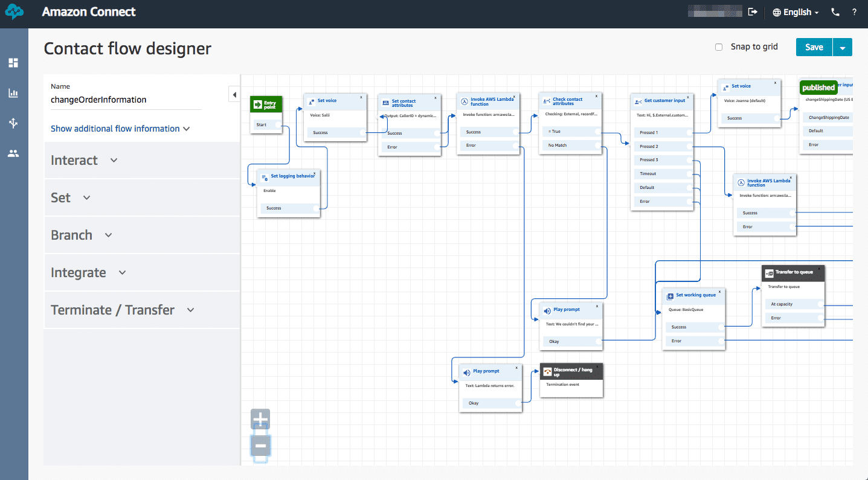Click the Pressed 2 output connector
The width and height of the screenshot is (868, 480).
[689, 146]
